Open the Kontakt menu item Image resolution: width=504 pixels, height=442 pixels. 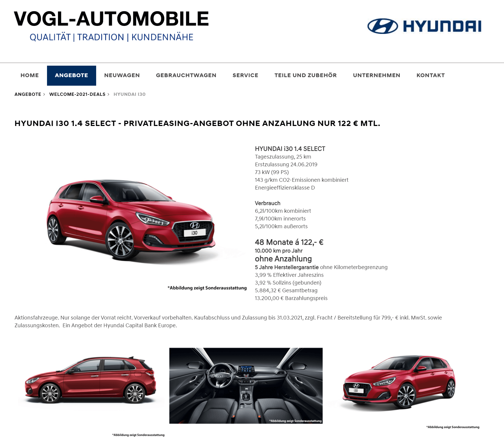pos(431,76)
